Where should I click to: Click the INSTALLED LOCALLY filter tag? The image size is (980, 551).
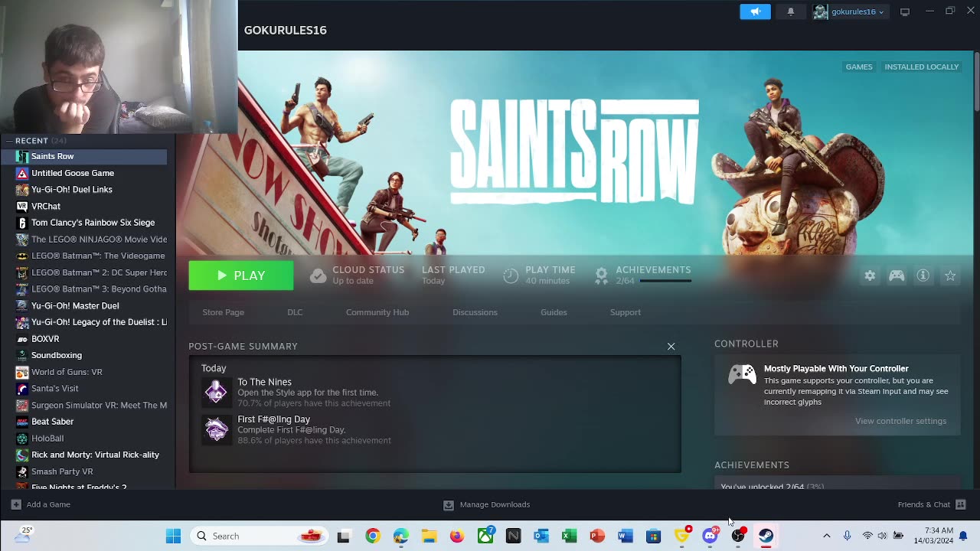coord(922,67)
